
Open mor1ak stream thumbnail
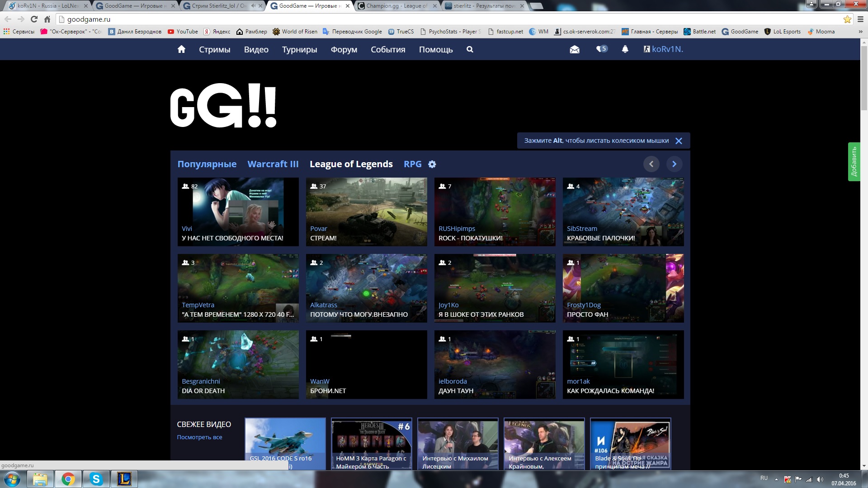click(x=623, y=365)
